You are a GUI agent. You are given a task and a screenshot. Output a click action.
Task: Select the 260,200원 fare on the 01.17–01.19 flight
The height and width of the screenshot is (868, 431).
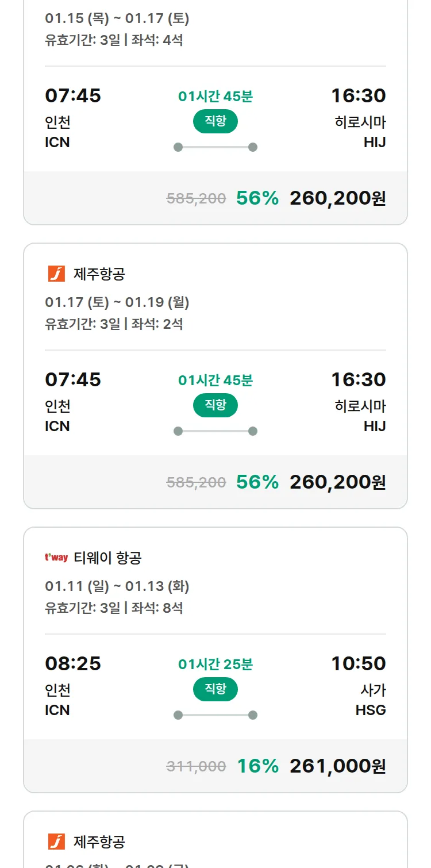[x=337, y=482]
